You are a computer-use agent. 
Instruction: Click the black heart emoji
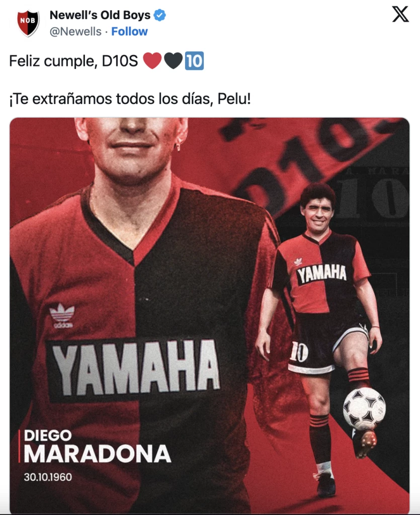coord(173,61)
